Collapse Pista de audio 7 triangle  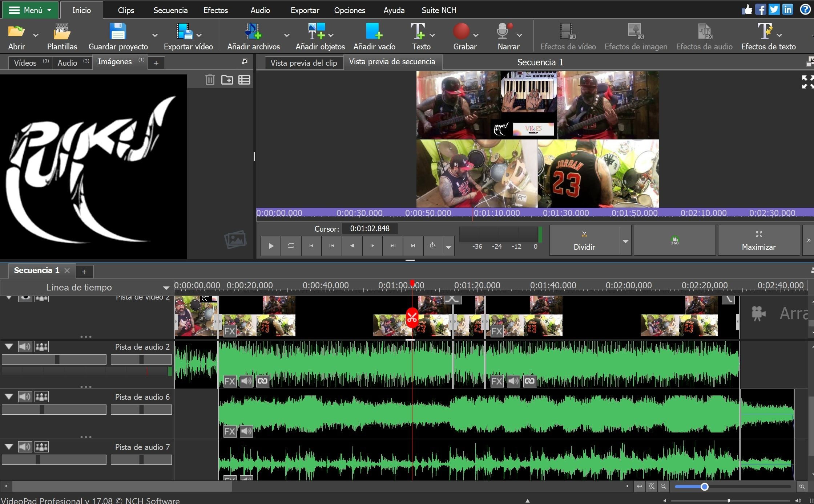[x=9, y=447]
